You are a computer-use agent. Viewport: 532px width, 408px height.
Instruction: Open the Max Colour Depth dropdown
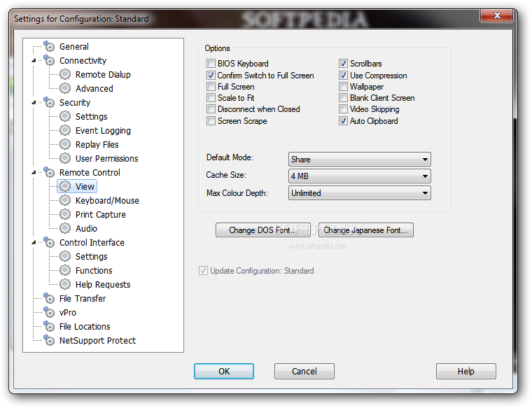360,193
